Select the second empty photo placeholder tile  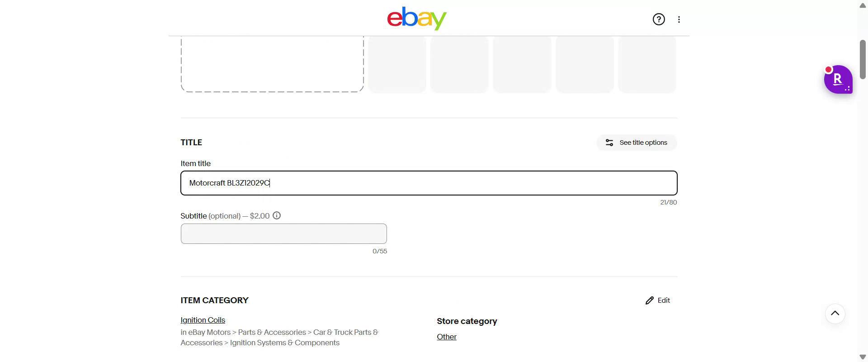tap(459, 64)
